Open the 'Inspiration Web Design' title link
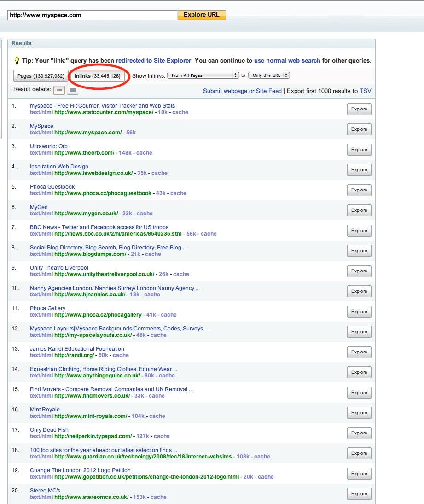This screenshot has height=504, width=424. (x=59, y=167)
